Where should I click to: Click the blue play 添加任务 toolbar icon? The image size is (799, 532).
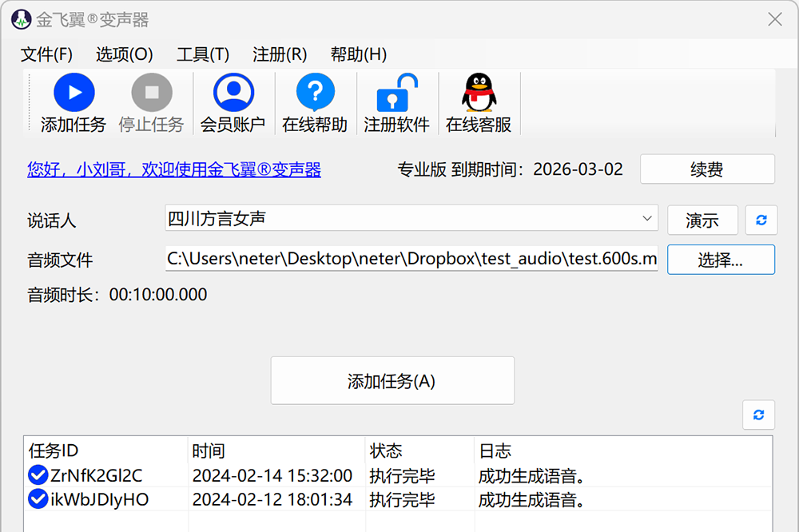(x=74, y=93)
